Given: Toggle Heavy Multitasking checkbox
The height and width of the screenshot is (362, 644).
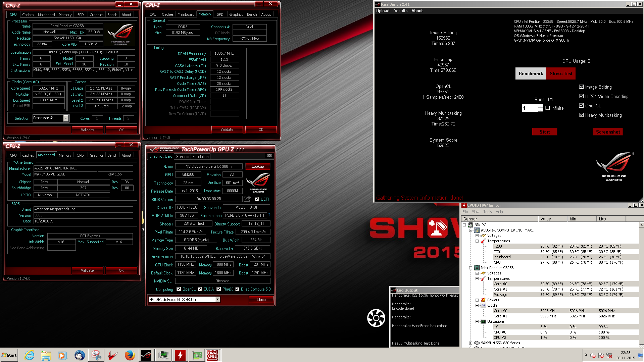Looking at the screenshot, I should pos(581,115).
